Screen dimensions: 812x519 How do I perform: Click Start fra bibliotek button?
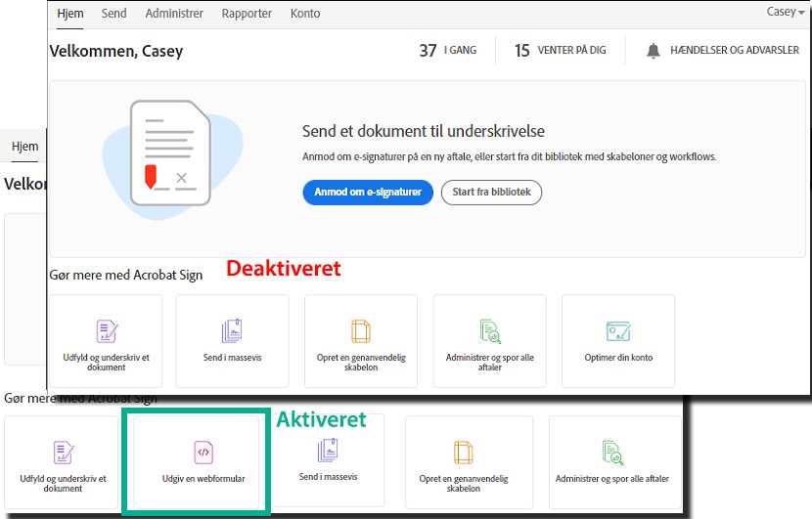pos(491,192)
